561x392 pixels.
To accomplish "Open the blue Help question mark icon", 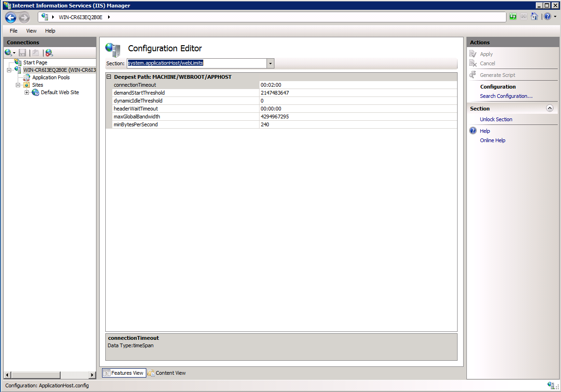I will tap(547, 17).
